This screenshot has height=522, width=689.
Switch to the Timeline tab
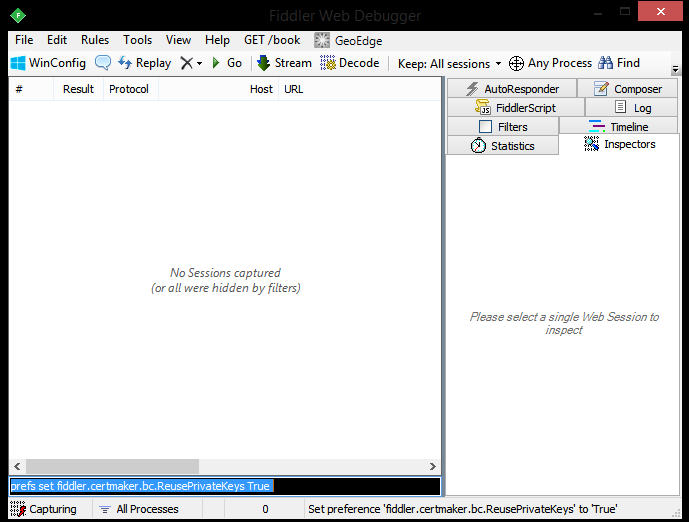coord(618,127)
